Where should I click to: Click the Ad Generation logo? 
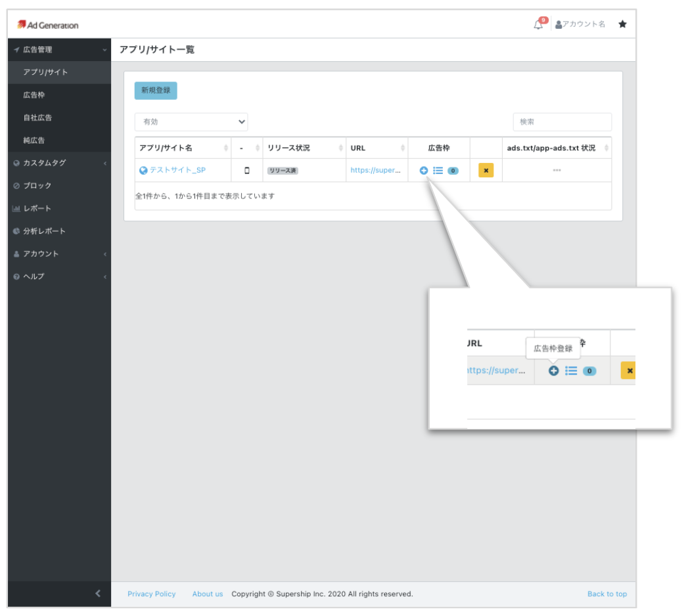[x=48, y=25]
